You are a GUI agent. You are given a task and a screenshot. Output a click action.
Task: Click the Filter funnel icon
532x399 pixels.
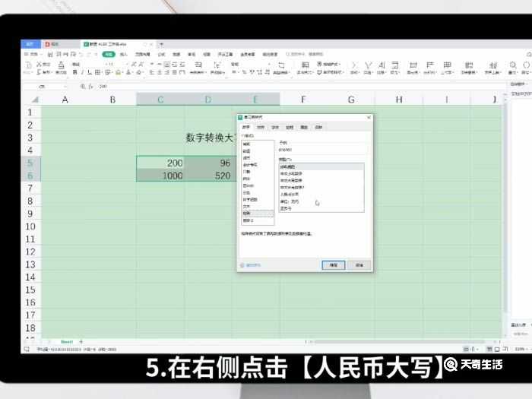pos(368,65)
